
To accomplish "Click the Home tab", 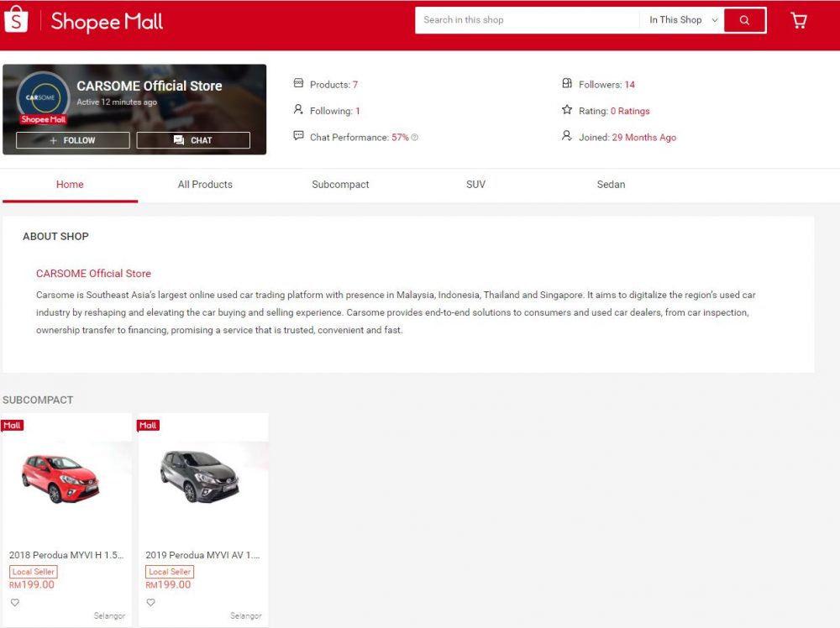I will pos(70,185).
